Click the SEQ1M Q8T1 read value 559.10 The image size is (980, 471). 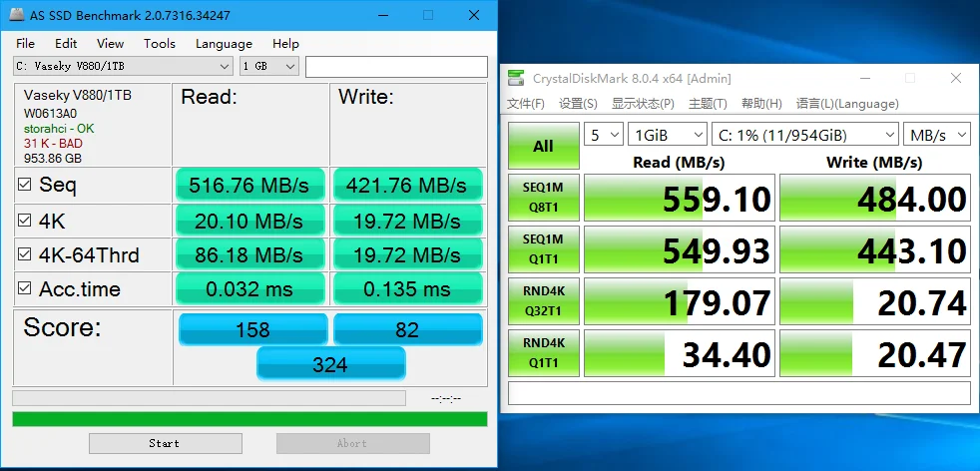point(680,198)
